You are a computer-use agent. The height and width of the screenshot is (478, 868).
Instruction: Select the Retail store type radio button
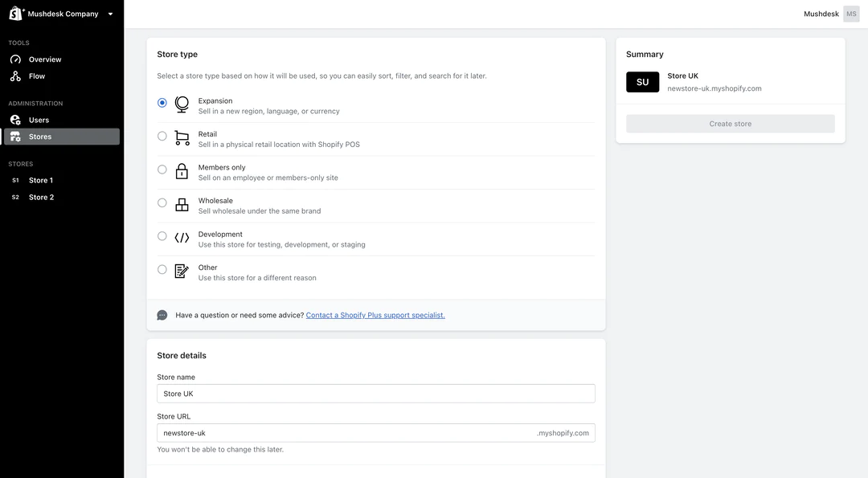coord(162,136)
